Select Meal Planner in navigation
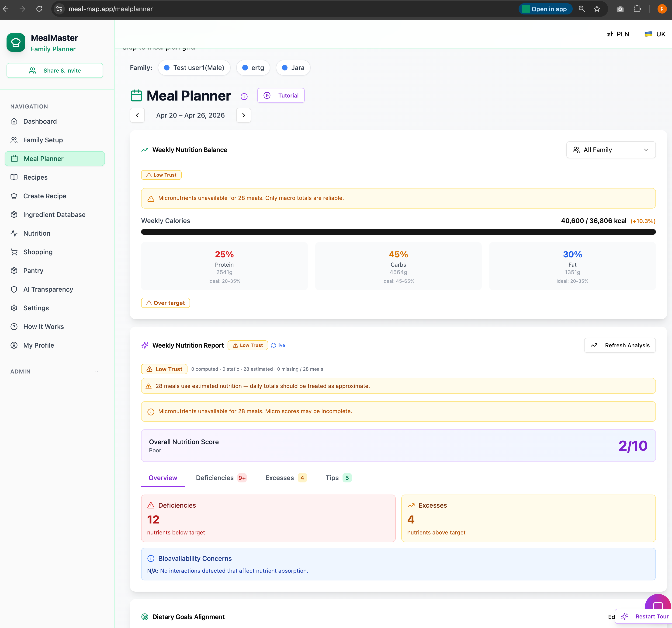 point(55,159)
